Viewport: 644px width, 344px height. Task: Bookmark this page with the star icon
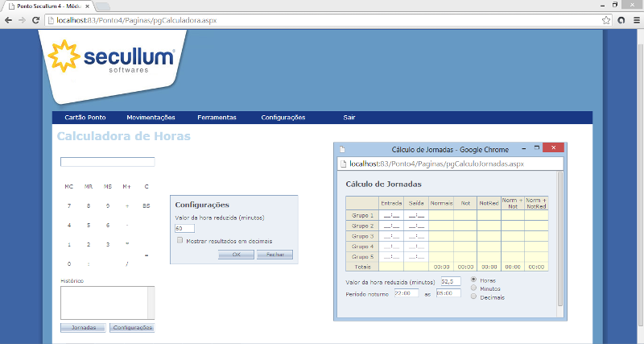click(x=605, y=19)
